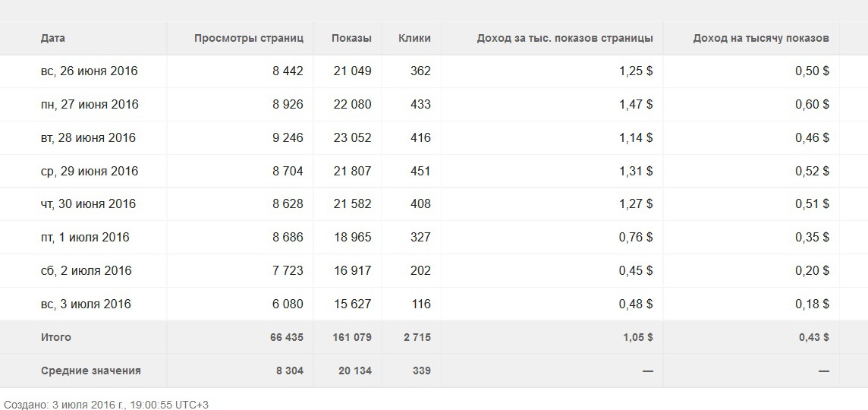Click the Показы column header

pos(351,38)
